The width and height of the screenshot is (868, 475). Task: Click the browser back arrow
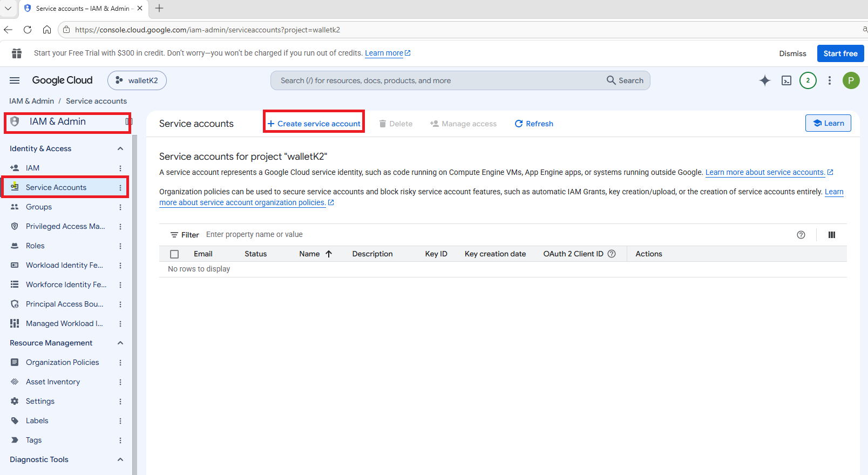click(x=8, y=30)
